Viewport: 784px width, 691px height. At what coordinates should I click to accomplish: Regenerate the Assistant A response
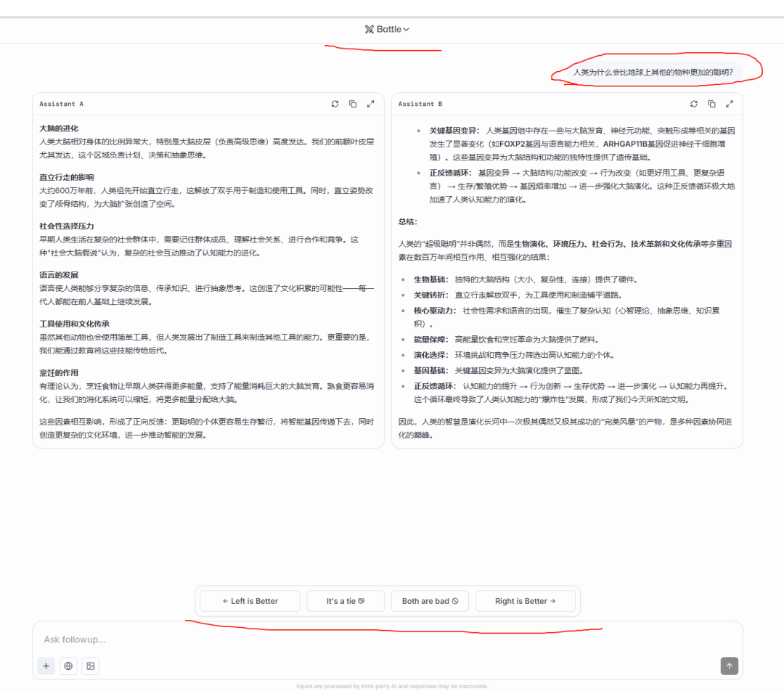click(335, 104)
